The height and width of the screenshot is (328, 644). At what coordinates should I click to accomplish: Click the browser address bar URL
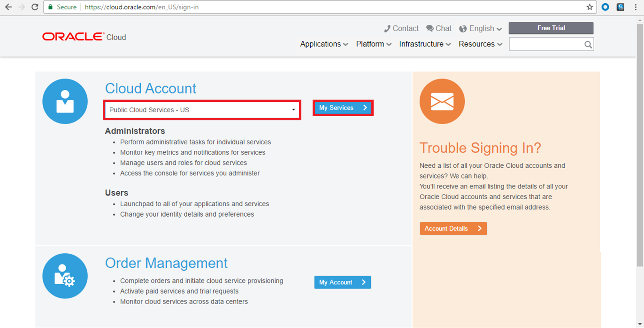click(x=142, y=7)
